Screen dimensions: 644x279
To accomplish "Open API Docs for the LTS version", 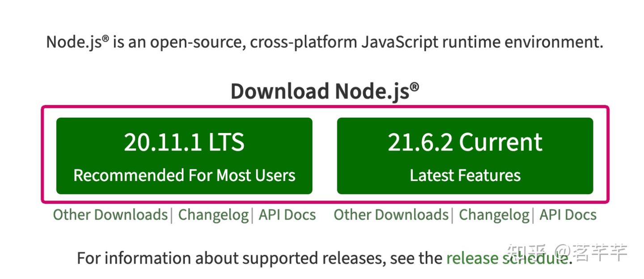I will point(287,215).
